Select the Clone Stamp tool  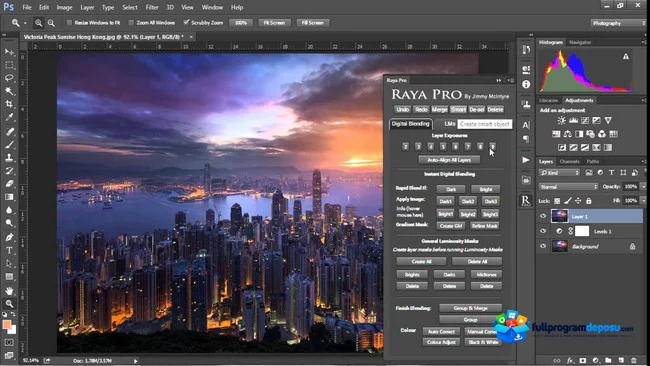(x=9, y=158)
